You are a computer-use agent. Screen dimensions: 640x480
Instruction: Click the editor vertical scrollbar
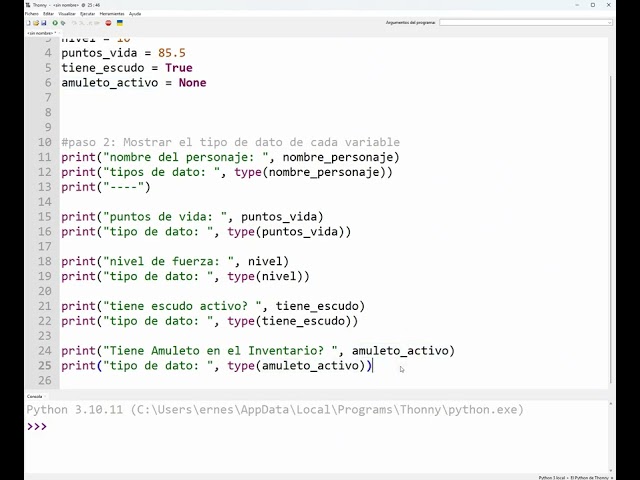(x=611, y=229)
